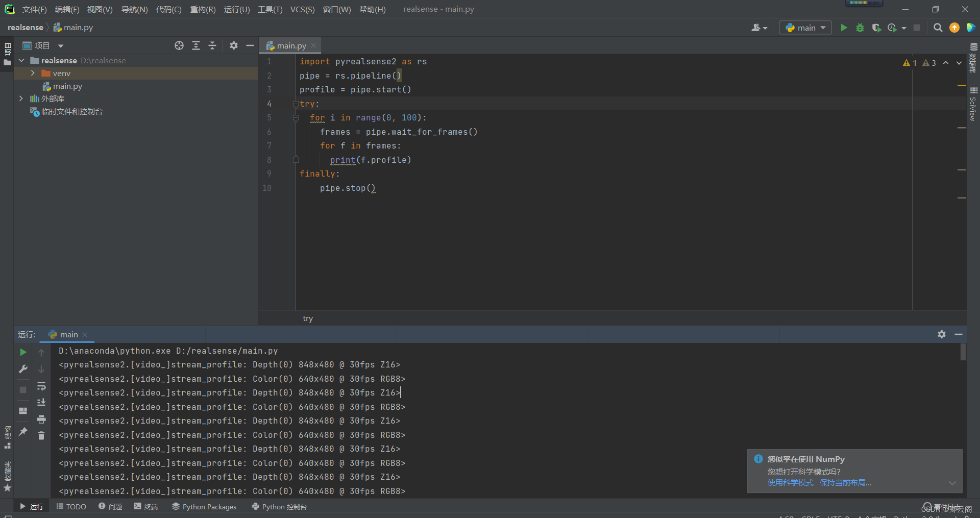Pin the run tab with pin icon
The width and height of the screenshot is (980, 518).
coord(23,431)
